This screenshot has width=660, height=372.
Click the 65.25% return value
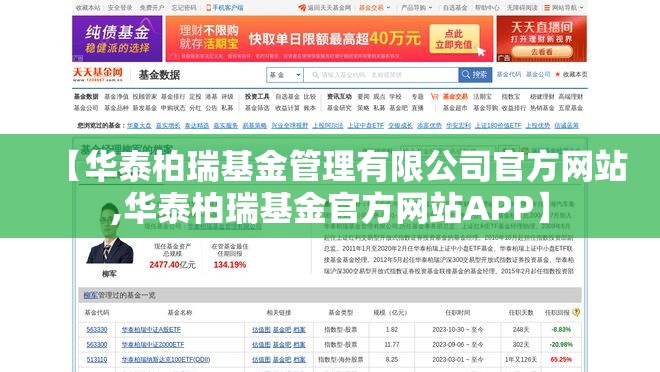click(x=561, y=360)
